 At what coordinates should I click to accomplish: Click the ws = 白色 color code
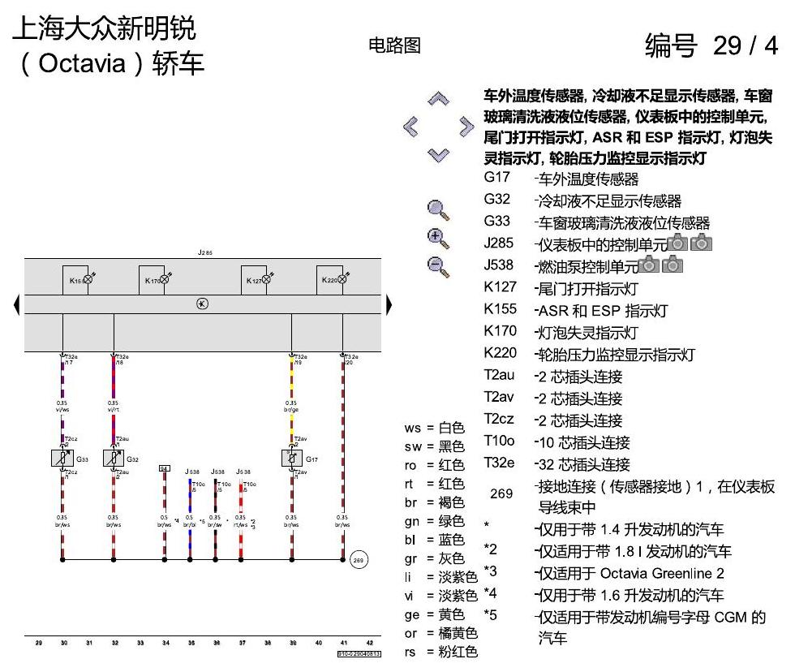pos(435,428)
